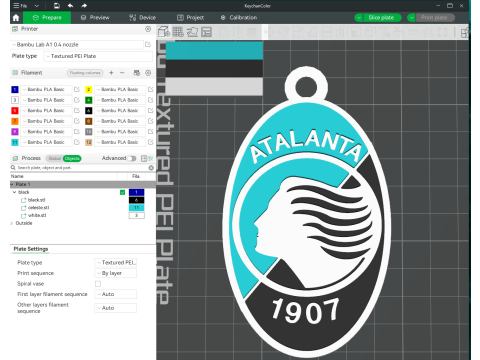Click the red filament 5 color swatch
The image size is (480, 360).
click(x=15, y=110)
